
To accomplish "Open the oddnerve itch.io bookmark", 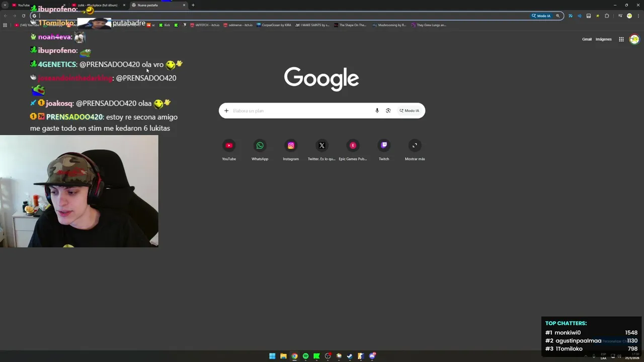I will [238, 25].
